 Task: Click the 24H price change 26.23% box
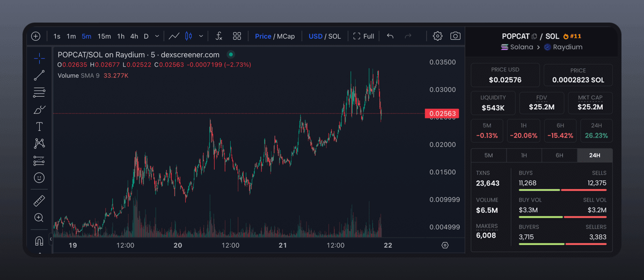(x=596, y=131)
